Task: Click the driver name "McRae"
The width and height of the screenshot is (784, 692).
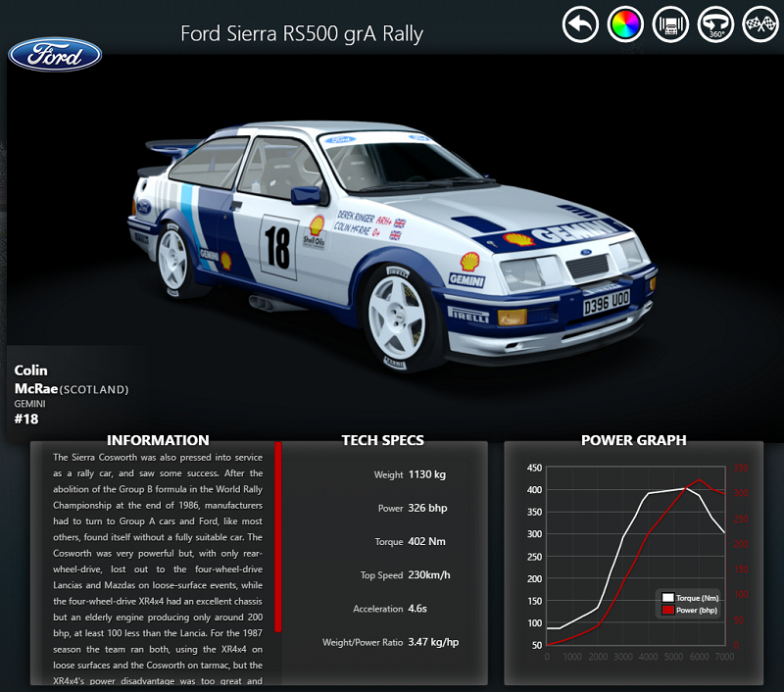Action: [36, 388]
